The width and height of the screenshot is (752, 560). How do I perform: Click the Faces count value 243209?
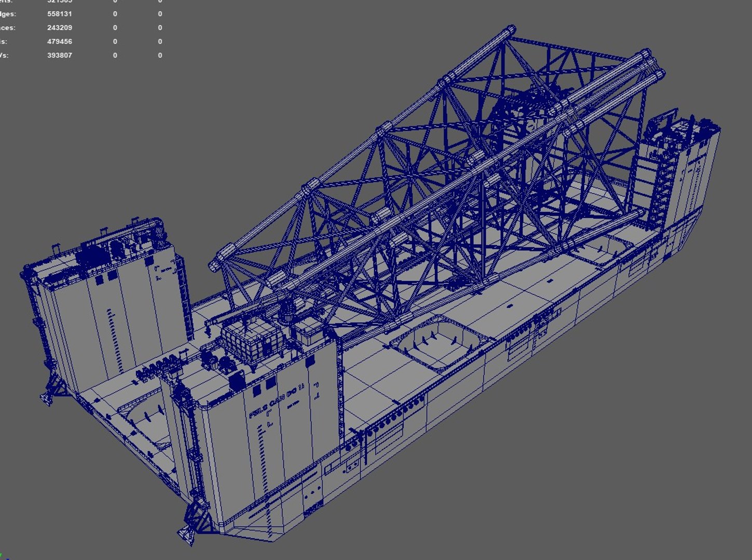click(60, 27)
